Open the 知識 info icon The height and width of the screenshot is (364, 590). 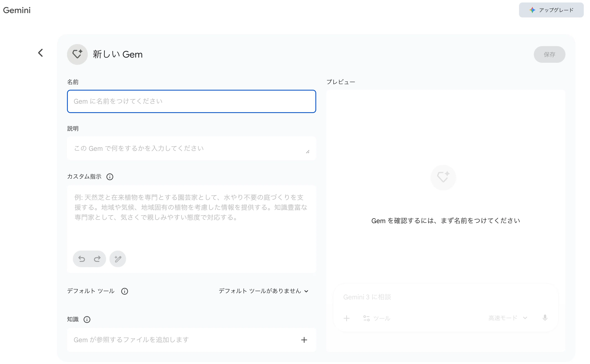pos(87,320)
